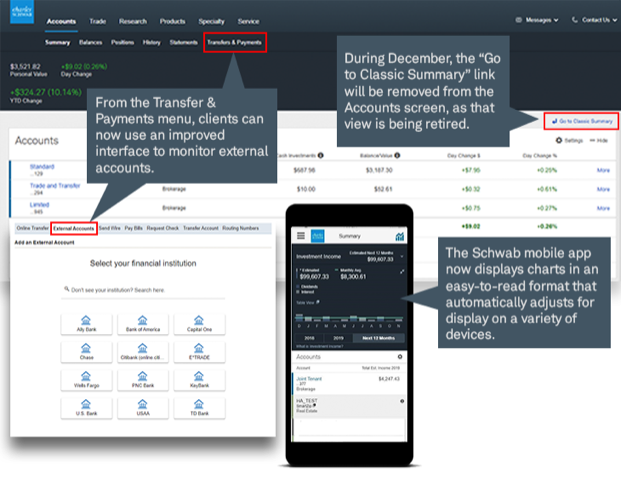Click More in the Standard account row
Viewport: 621px width, 480px height.
603,170
